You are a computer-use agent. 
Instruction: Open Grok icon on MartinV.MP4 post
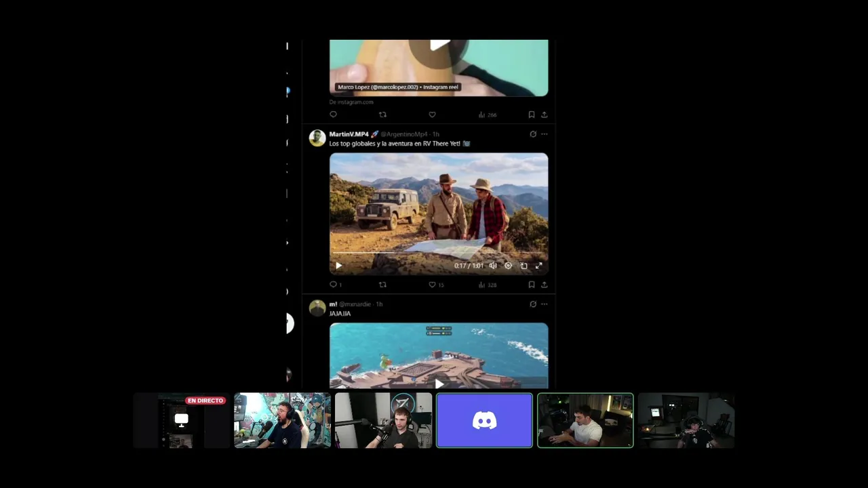point(533,134)
